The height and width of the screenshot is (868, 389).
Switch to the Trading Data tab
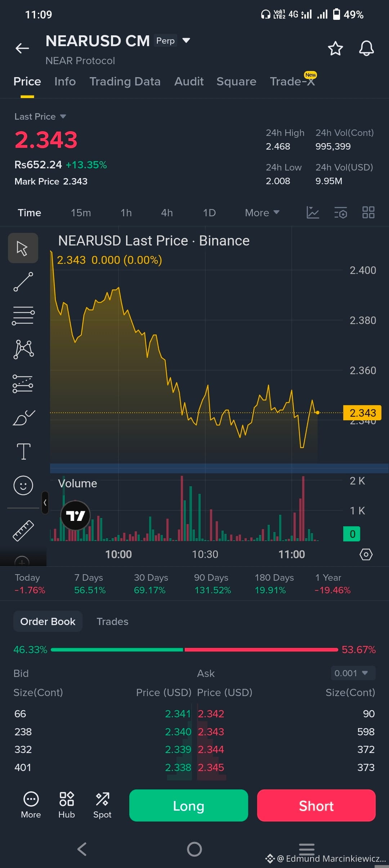click(125, 81)
